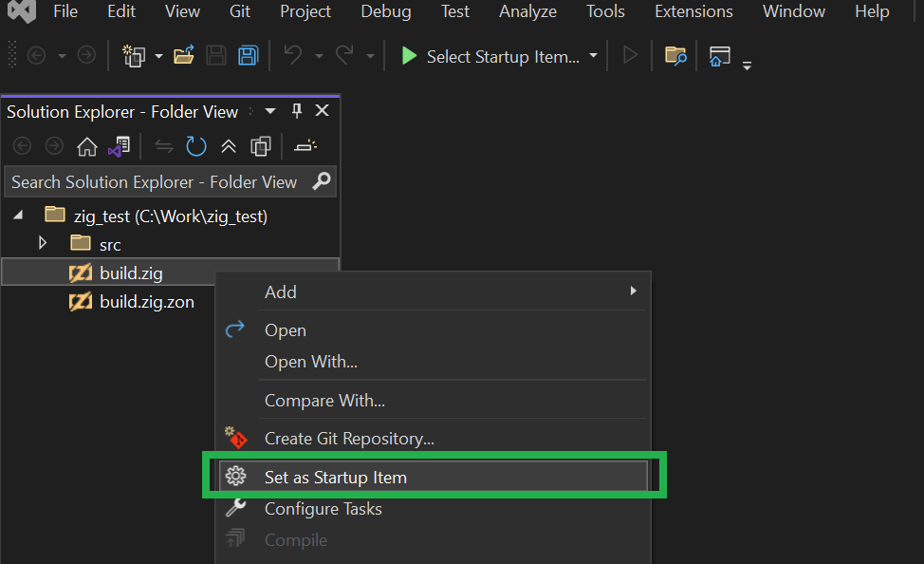This screenshot has width=924, height=564.
Task: Pin the Solution Explorer panel
Action: tap(296, 111)
